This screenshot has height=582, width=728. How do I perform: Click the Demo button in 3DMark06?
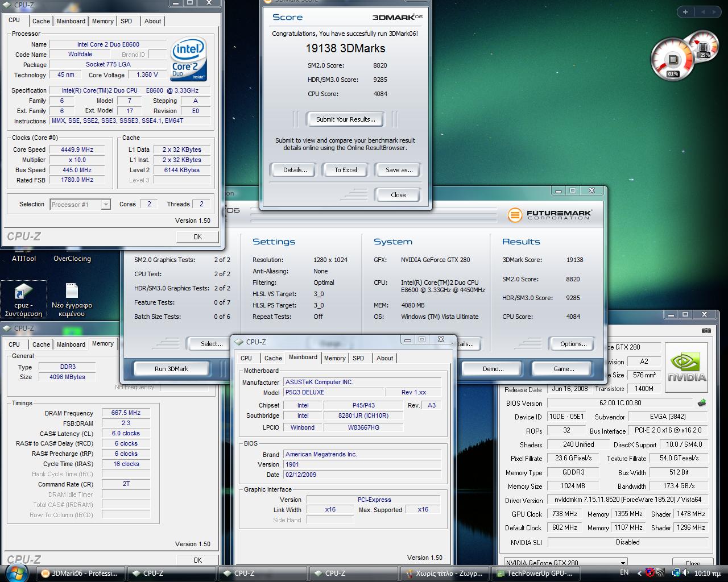(493, 369)
